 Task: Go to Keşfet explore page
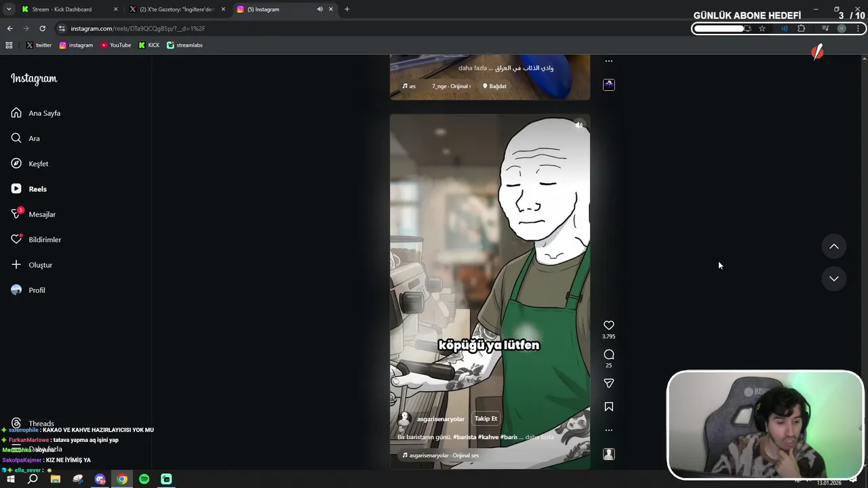[30, 163]
